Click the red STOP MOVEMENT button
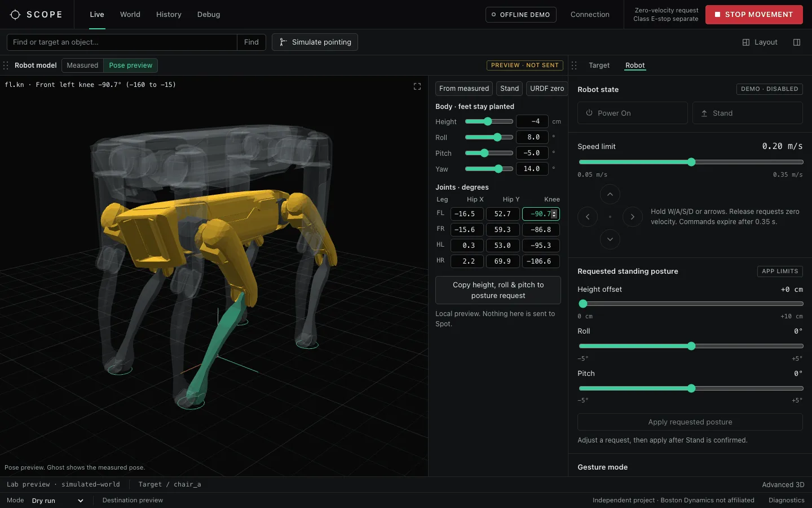Screen dimensions: 812x508 tap(754, 15)
